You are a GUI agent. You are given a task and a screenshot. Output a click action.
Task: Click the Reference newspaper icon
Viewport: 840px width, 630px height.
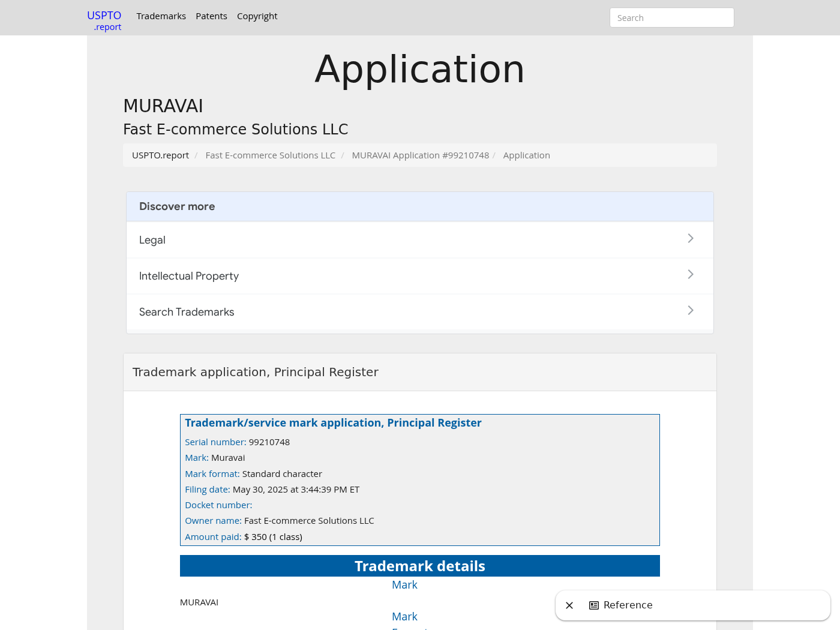594,605
